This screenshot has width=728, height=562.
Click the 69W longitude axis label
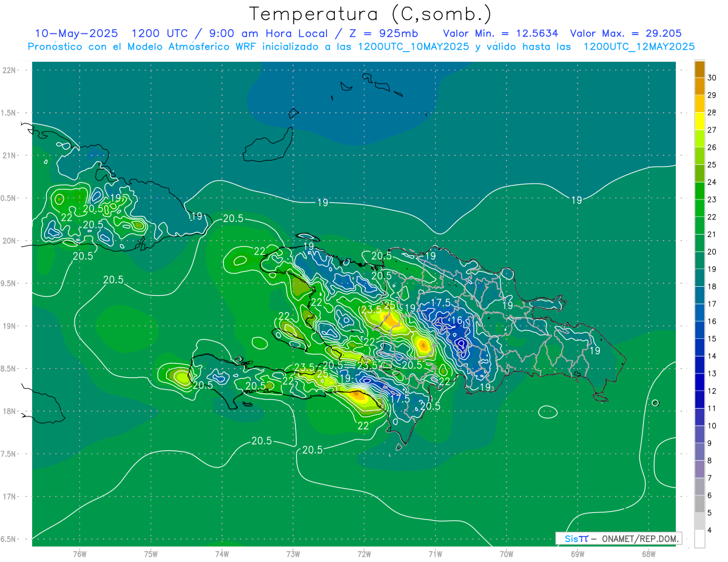coord(578,554)
